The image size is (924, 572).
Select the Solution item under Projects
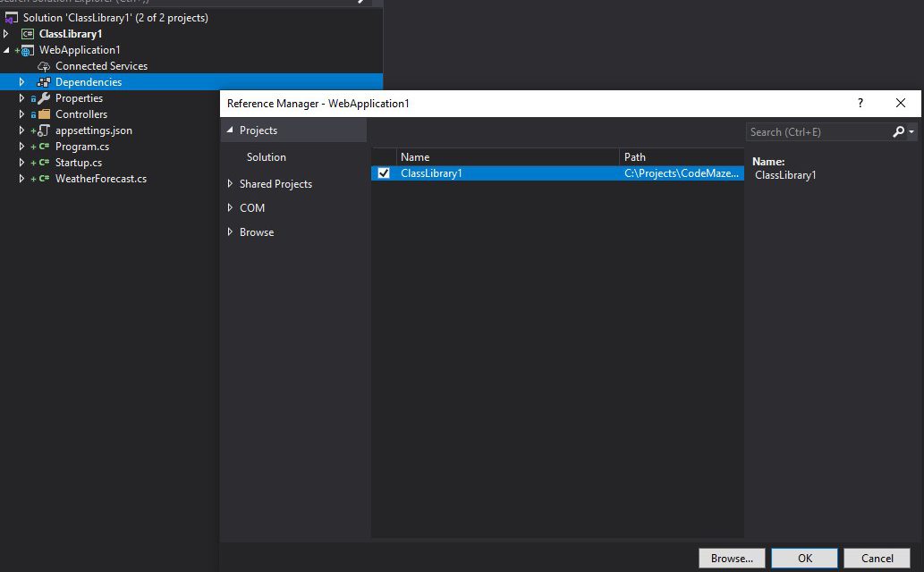click(x=267, y=157)
